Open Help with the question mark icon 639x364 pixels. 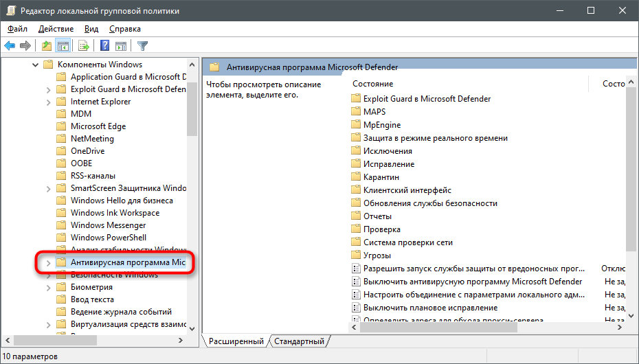point(104,45)
